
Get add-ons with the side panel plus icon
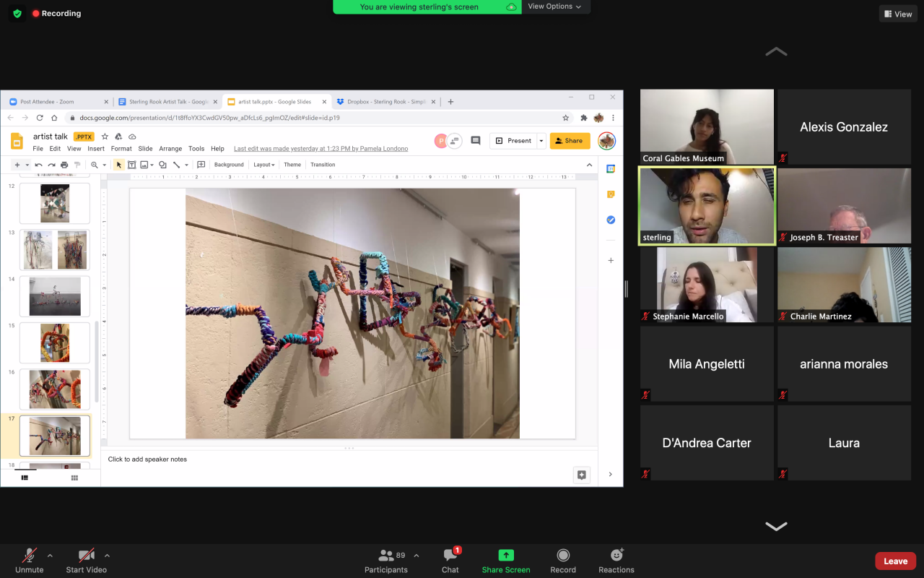coord(611,260)
